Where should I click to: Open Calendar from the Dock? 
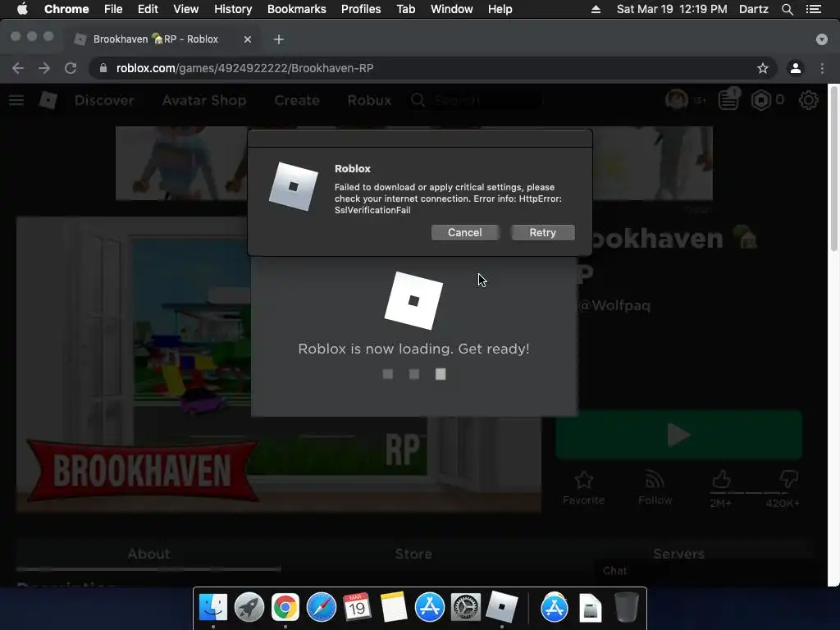click(357, 608)
